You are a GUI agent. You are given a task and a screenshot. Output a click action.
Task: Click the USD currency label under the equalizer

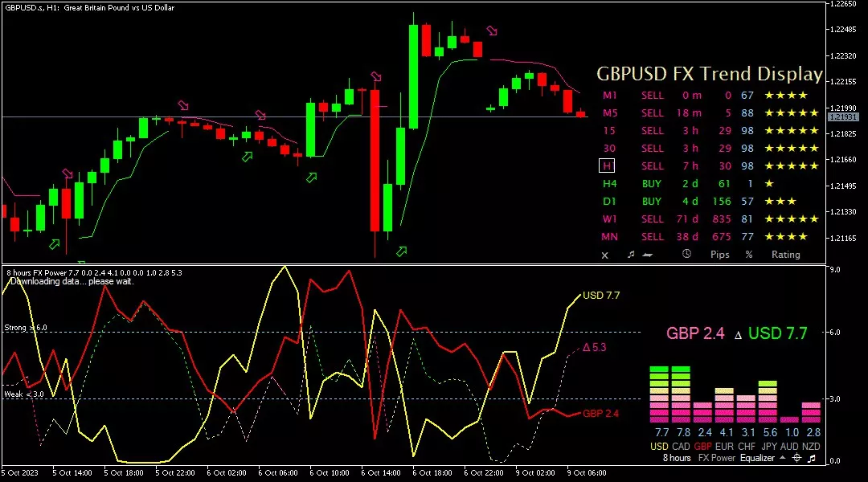tap(658, 446)
